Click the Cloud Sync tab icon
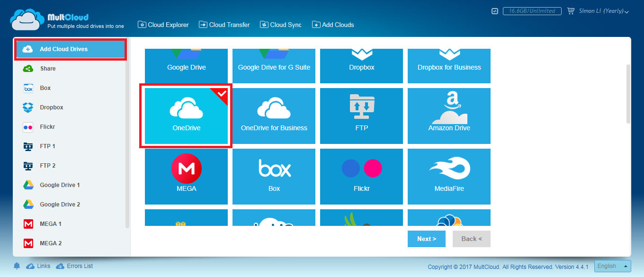Viewport: 644px width, 277px height. (264, 25)
